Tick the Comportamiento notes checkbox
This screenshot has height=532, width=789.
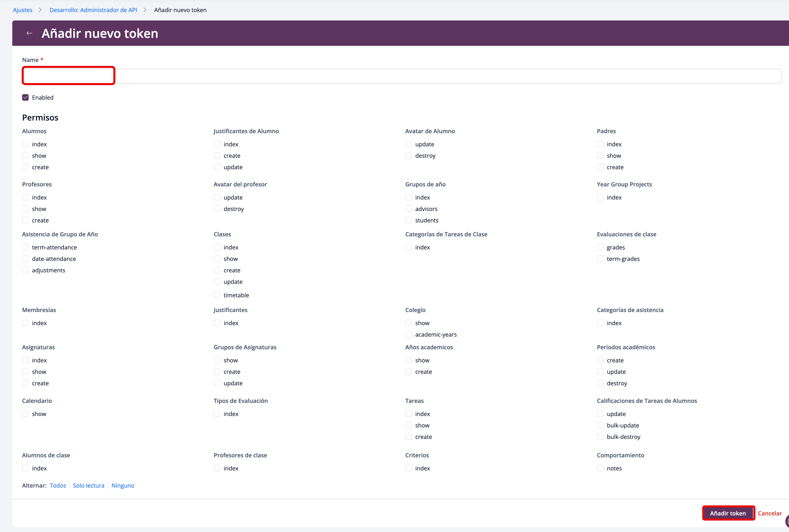point(600,469)
